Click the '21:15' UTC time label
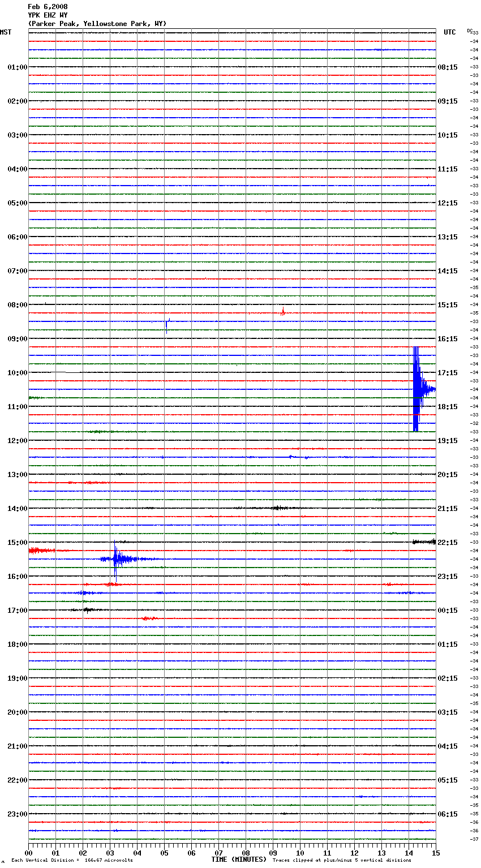 pos(448,509)
